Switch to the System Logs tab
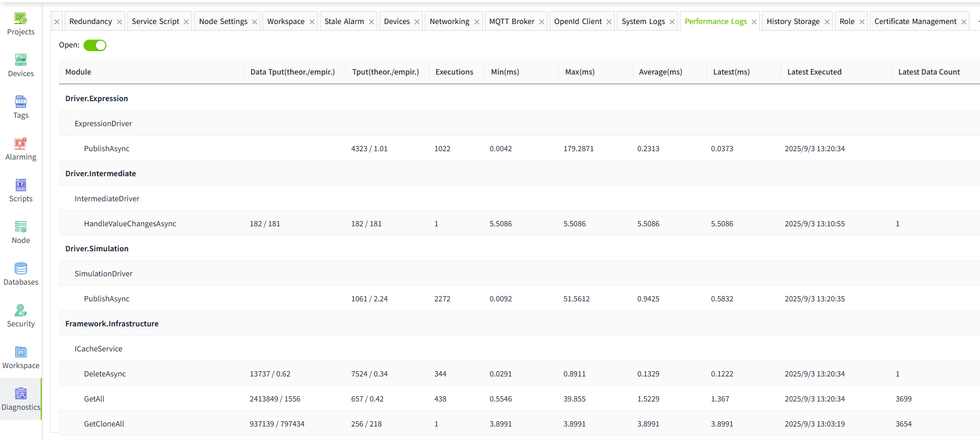 tap(643, 21)
